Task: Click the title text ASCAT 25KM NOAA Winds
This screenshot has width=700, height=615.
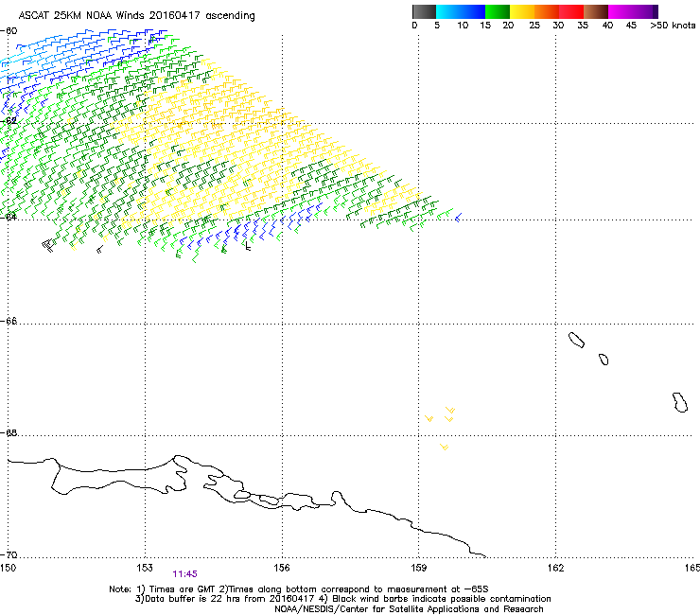Action: click(82, 15)
